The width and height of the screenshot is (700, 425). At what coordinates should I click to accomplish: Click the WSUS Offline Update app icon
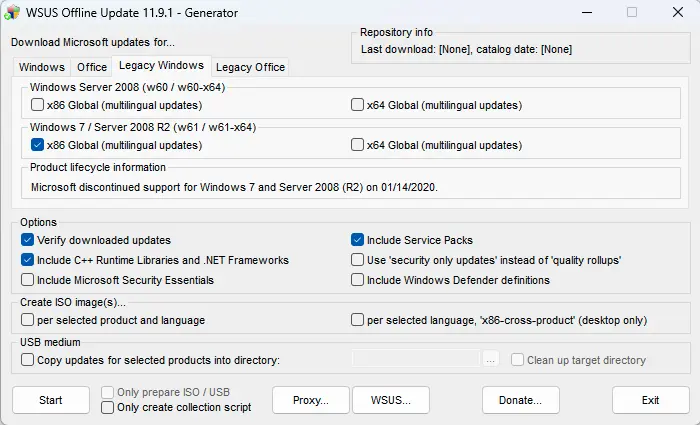pos(12,12)
